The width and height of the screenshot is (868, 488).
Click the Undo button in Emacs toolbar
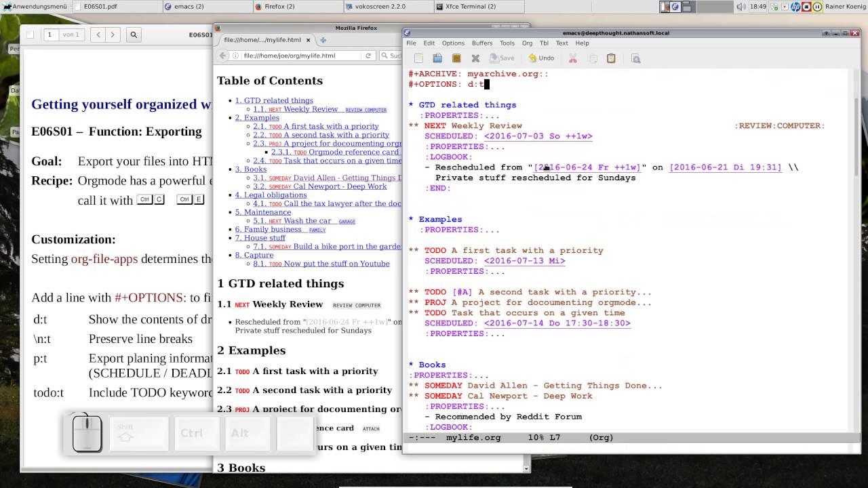click(x=541, y=58)
